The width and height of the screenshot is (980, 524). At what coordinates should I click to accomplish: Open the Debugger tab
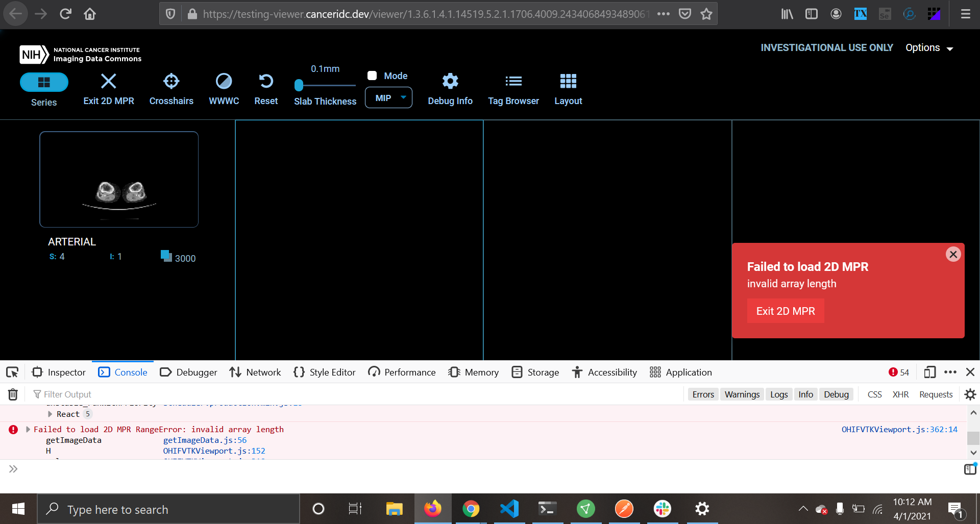tap(188, 372)
